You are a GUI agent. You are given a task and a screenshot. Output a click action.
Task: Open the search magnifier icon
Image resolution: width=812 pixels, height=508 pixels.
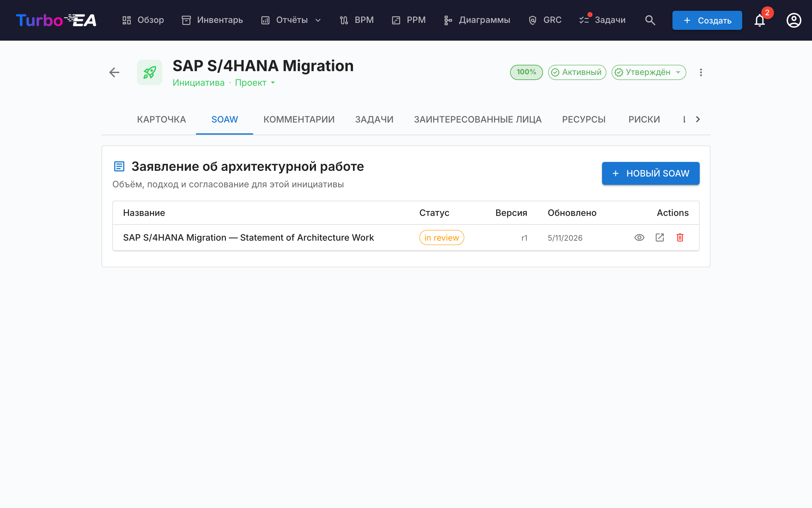(650, 20)
